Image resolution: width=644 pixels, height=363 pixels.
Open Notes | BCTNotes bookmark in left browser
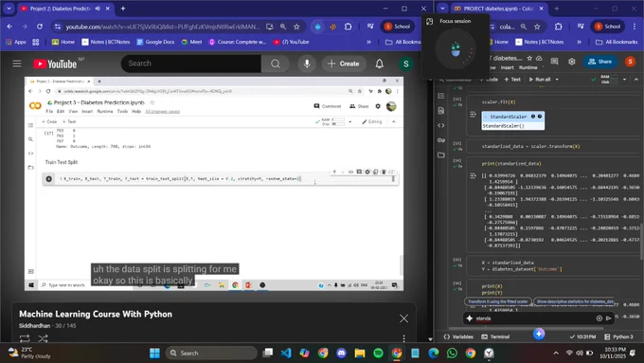[106, 42]
